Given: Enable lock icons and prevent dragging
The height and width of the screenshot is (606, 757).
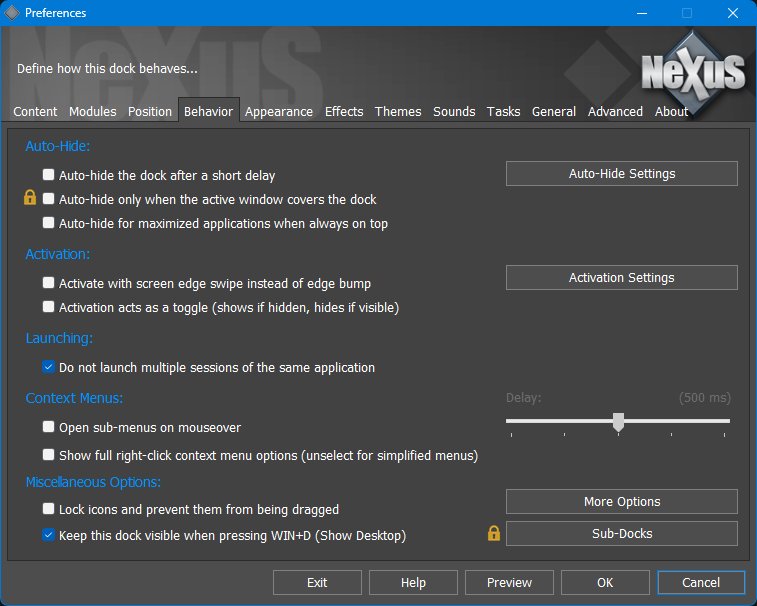Looking at the screenshot, I should pos(48,509).
